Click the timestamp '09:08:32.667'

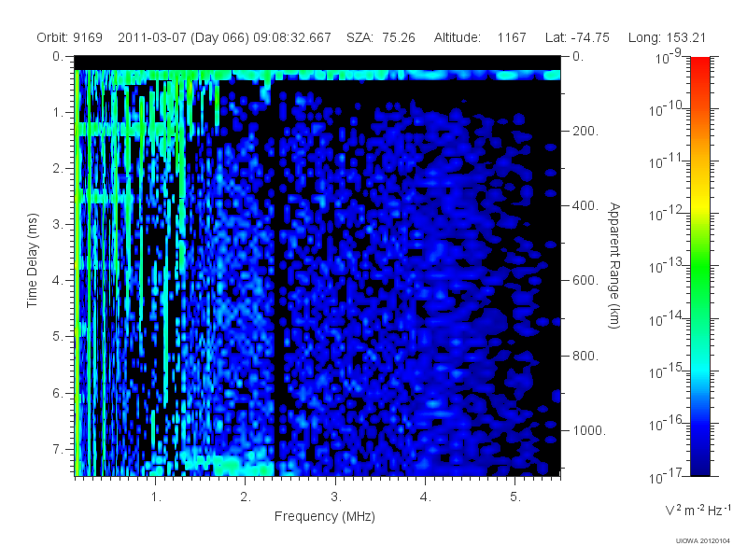point(292,37)
